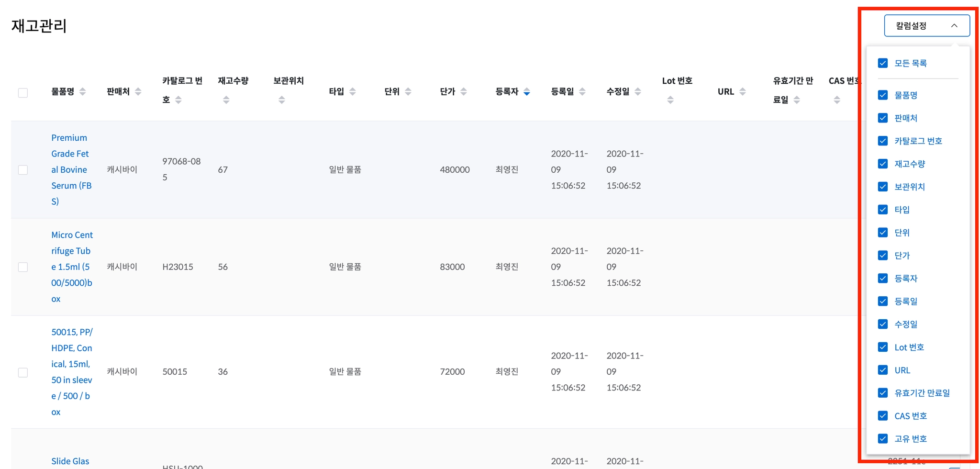
Task: Sort by 등록일 sort arrows
Action: pos(582,91)
